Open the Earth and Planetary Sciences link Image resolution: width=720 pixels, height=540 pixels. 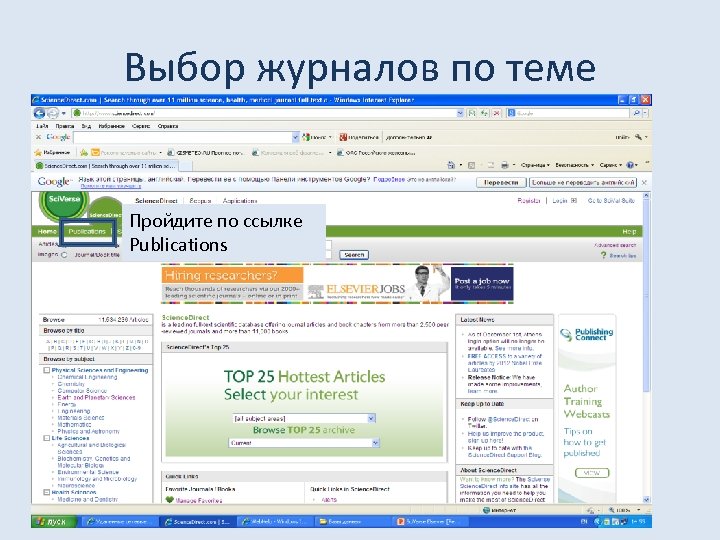(96, 398)
